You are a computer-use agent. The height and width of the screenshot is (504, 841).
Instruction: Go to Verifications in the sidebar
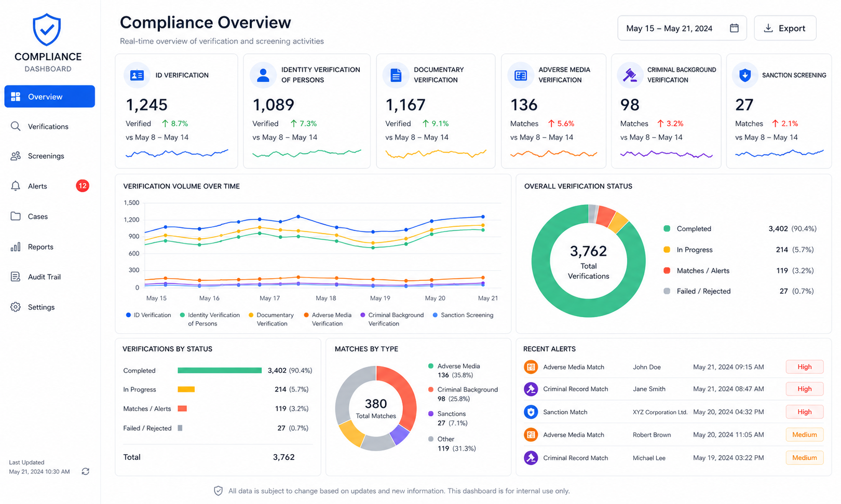48,127
